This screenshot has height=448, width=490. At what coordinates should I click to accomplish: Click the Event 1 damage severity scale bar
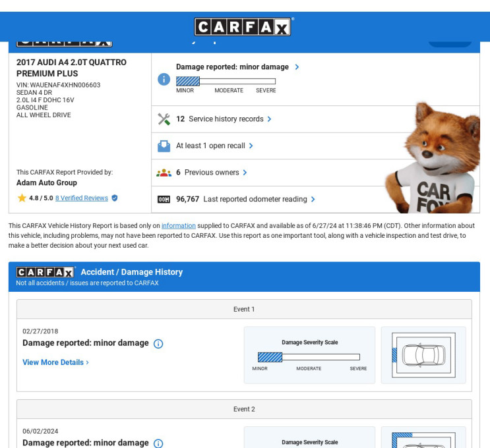[x=309, y=357]
